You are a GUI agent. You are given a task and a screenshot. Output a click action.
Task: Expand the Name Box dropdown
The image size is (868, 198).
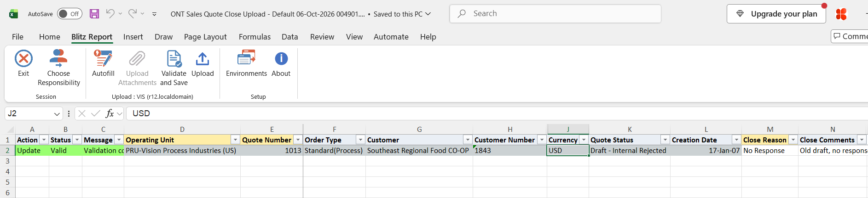[x=57, y=113]
